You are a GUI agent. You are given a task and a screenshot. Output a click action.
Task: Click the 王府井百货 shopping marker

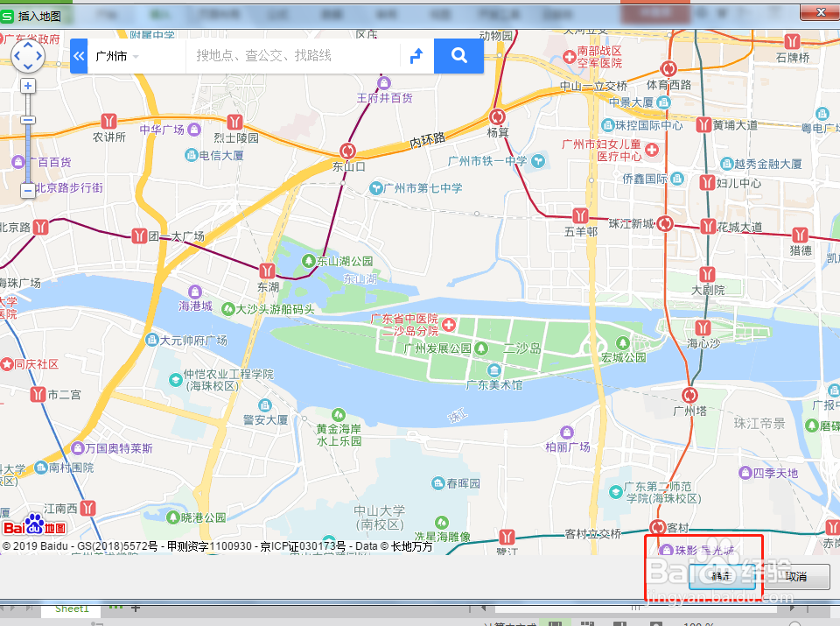383,83
